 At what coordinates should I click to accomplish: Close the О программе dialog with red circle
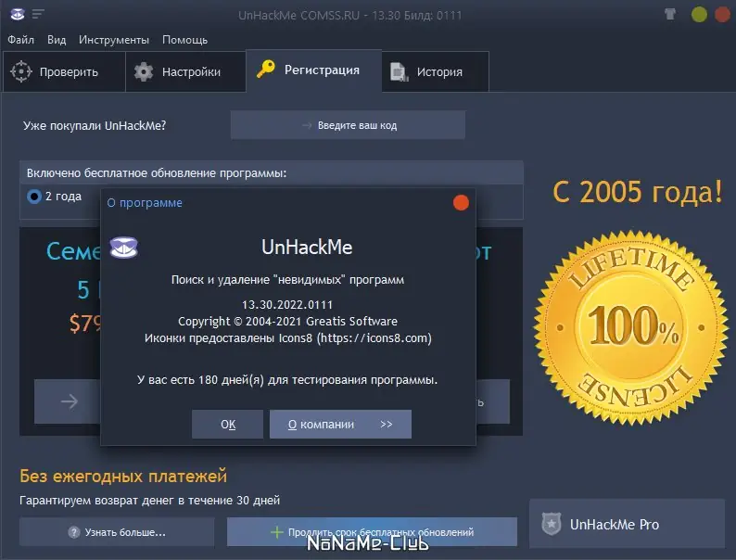461,203
